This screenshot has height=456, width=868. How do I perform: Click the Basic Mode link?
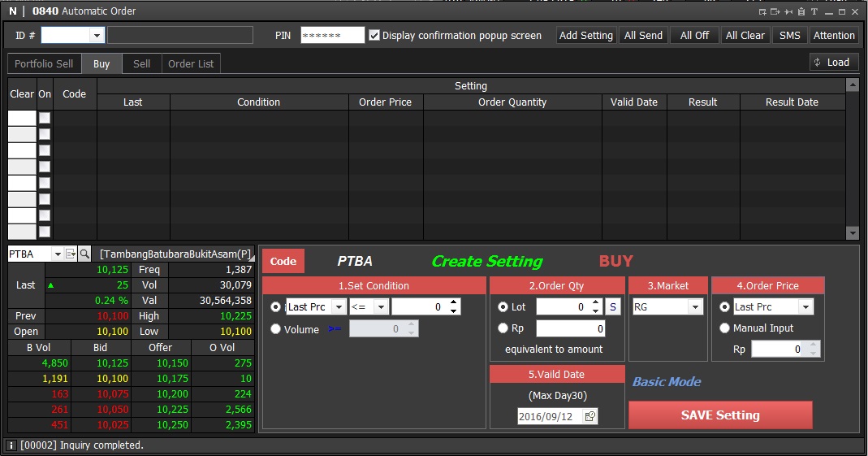[667, 382]
